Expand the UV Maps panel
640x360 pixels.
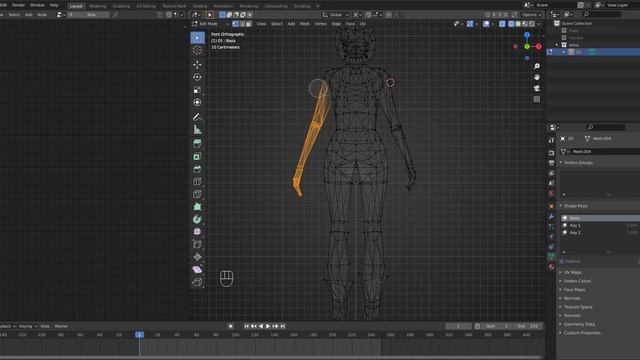click(x=572, y=272)
